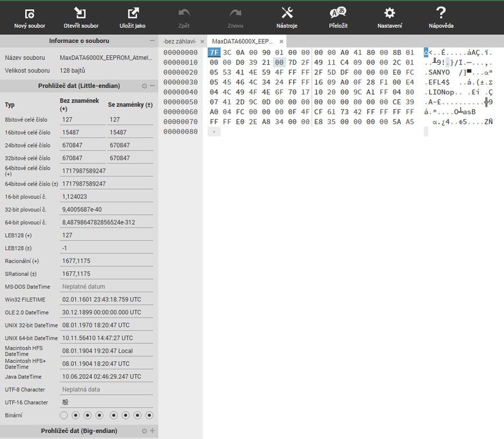Append a byte with the + cell at 00000080
The height and width of the screenshot is (439, 504).
214,132
